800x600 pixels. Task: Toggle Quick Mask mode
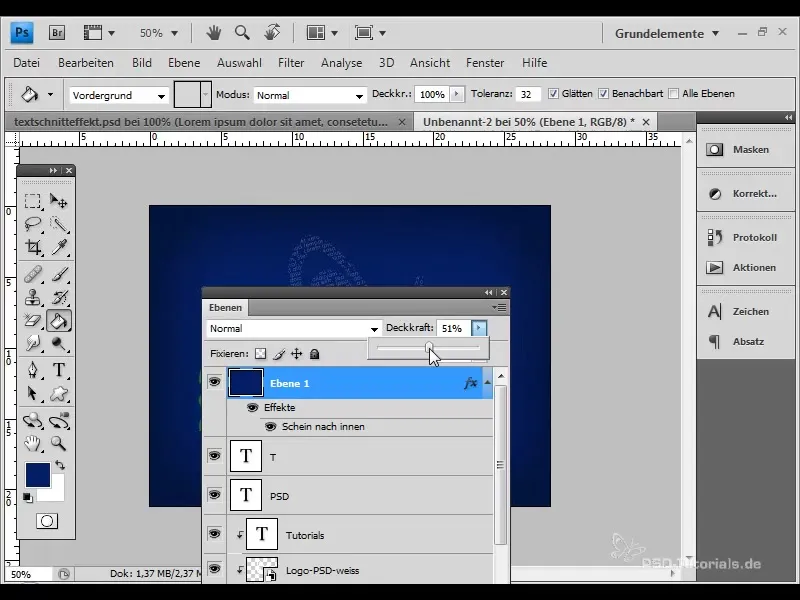pyautogui.click(x=47, y=521)
